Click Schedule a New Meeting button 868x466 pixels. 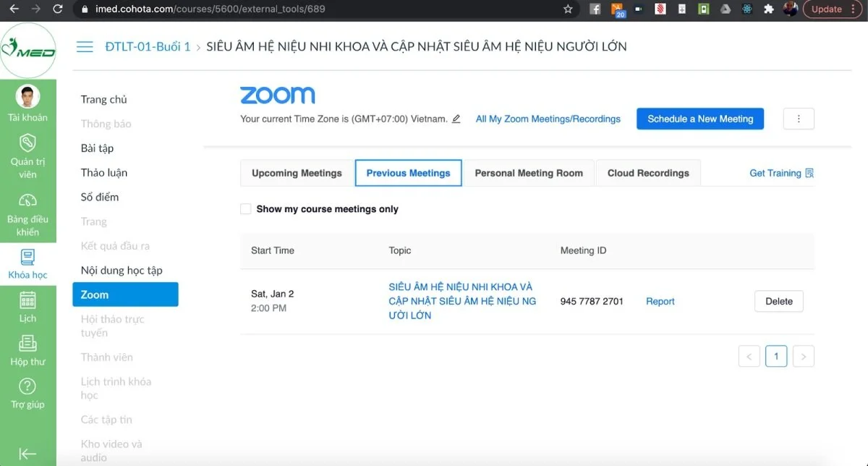click(x=700, y=119)
